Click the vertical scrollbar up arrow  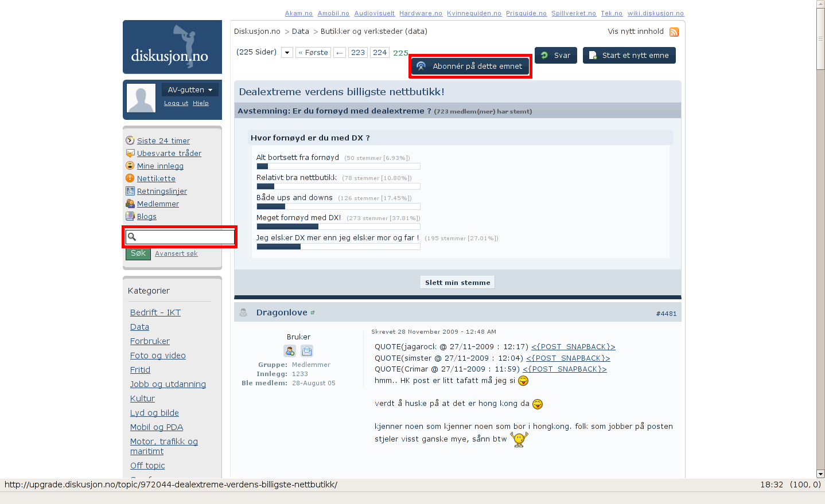[820, 4]
